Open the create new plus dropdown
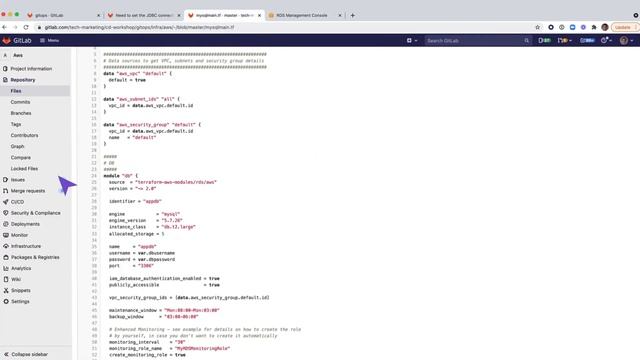Viewport: 640px width, 360px height. click(412, 40)
